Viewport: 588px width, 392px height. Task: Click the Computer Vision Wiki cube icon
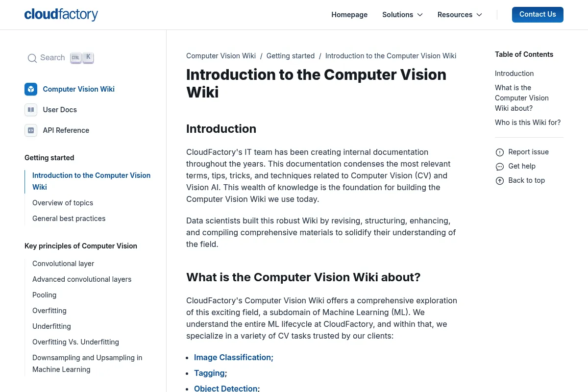pos(31,89)
